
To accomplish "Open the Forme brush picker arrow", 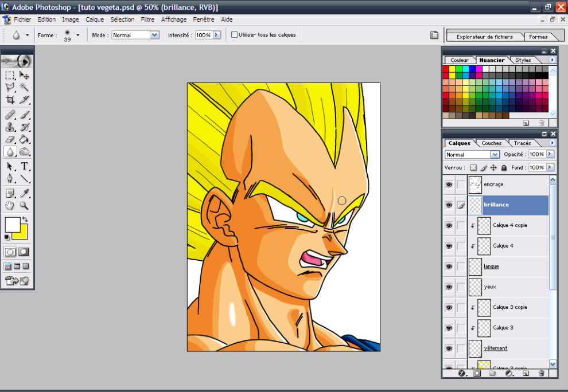I will click(78, 35).
